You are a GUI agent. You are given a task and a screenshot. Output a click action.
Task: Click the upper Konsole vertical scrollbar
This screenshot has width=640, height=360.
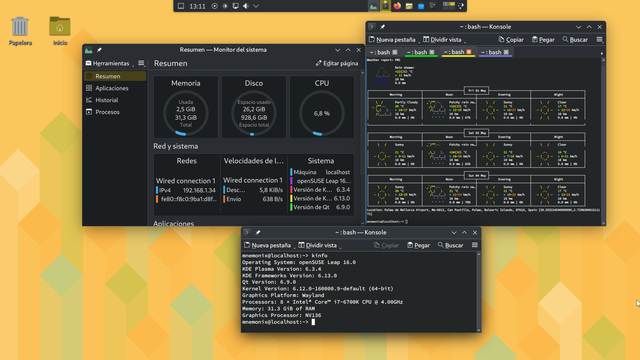click(604, 141)
